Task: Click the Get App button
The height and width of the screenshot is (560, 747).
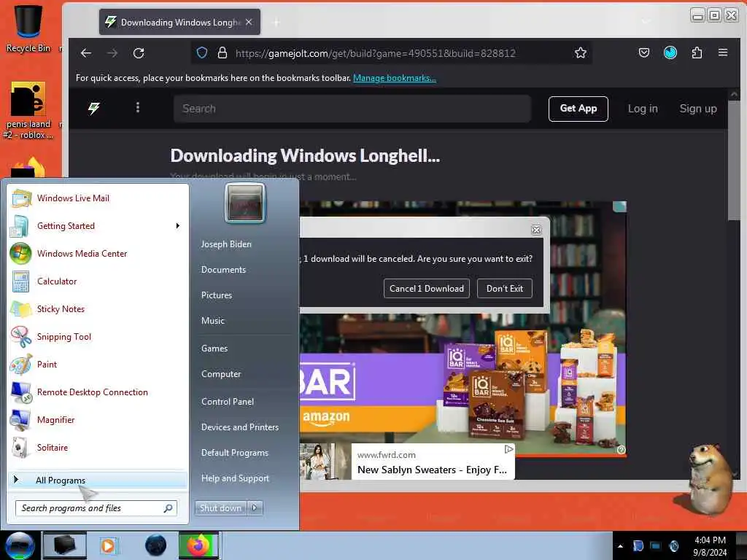Action: pyautogui.click(x=578, y=109)
